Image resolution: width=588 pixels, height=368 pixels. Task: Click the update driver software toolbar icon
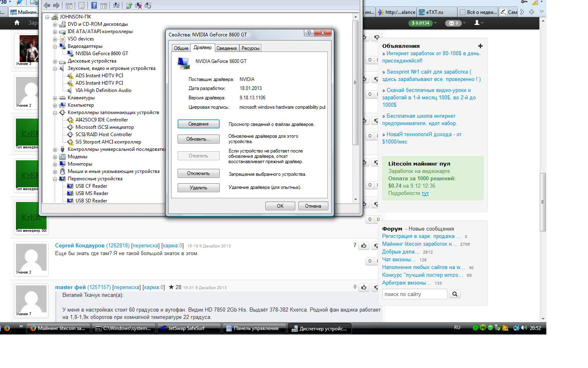click(x=129, y=5)
